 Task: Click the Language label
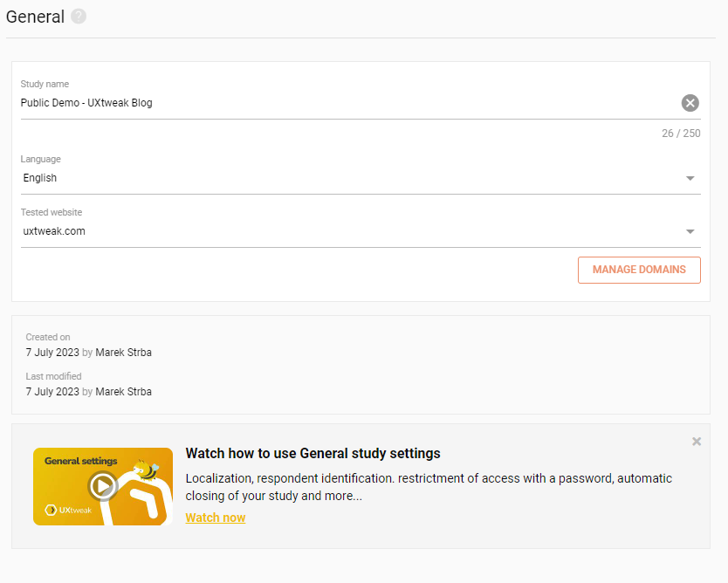click(x=40, y=159)
